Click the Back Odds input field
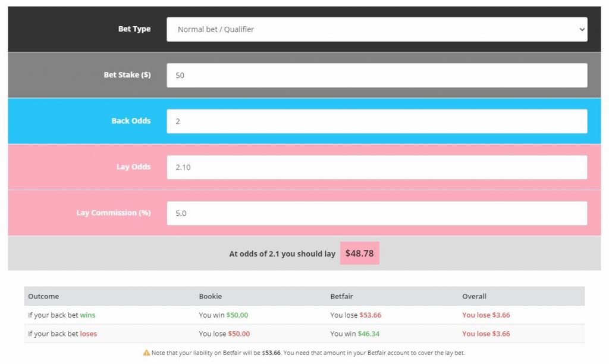Viewport: 609px width, 364px height. pos(376,121)
